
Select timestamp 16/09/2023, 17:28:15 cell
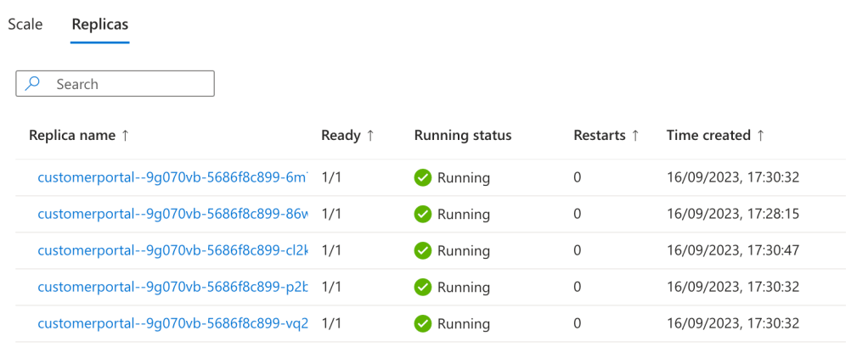[x=733, y=214]
